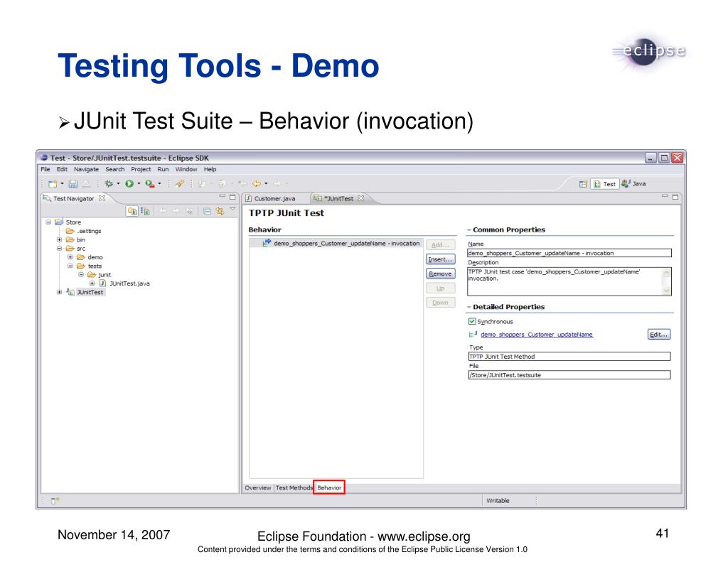Expand the bin folder
Viewport: 728px width, 562px height.
click(x=60, y=239)
